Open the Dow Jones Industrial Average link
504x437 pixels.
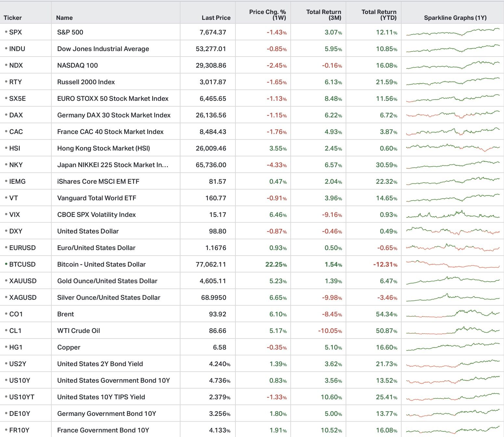pyautogui.click(x=103, y=48)
